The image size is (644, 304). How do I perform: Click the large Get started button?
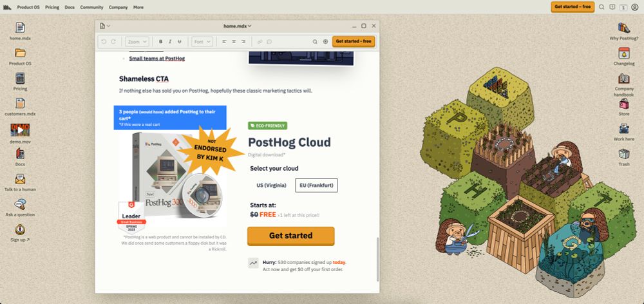click(x=291, y=236)
